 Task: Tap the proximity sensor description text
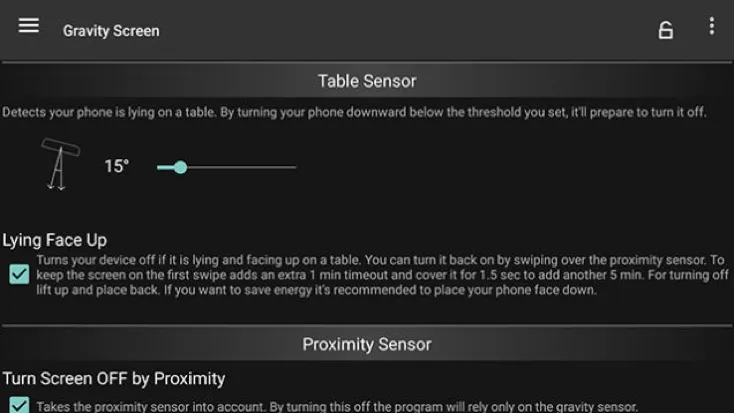[336, 406]
